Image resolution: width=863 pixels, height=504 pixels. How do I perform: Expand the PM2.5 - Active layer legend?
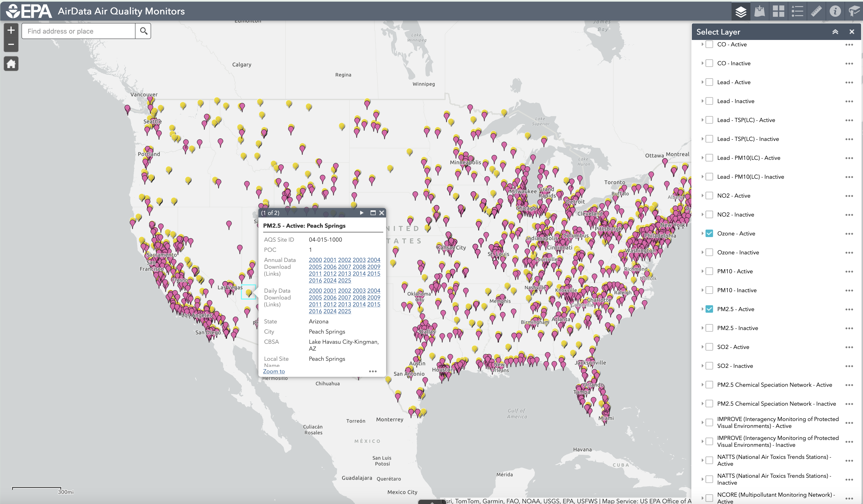pos(702,309)
